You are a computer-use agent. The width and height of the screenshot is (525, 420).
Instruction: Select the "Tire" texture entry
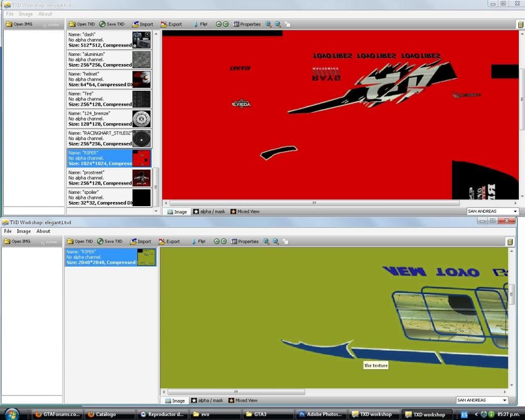click(x=109, y=99)
